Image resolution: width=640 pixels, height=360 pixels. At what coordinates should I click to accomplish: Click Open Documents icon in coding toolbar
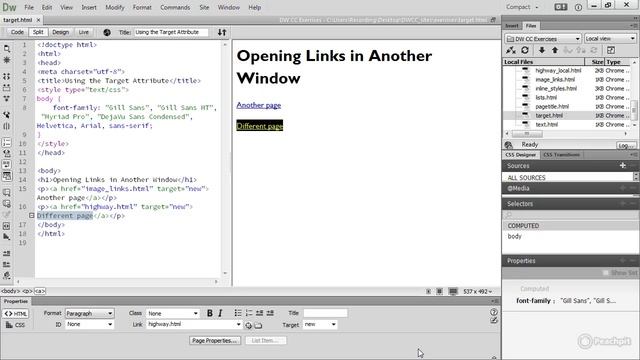pos(7,49)
